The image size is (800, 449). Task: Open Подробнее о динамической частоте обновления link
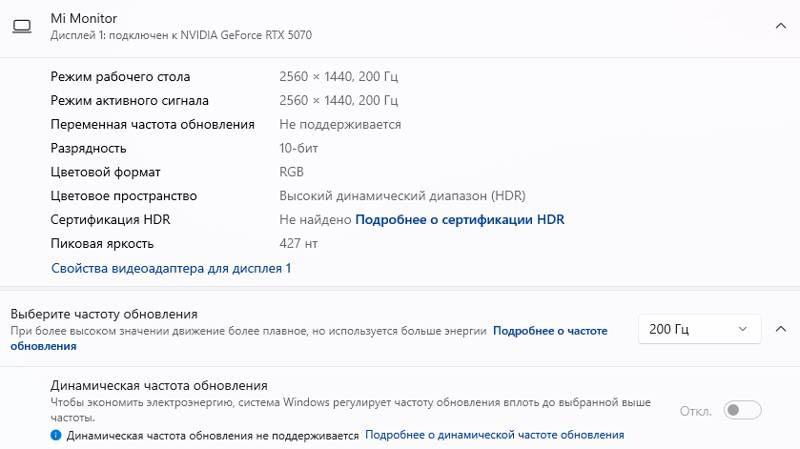point(494,435)
